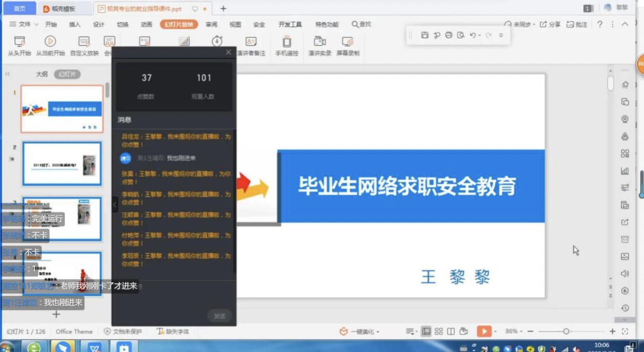Screen dimensions: 644x352
Task: Click the undo arrow icon
Action: pyautogui.click(x=473, y=35)
